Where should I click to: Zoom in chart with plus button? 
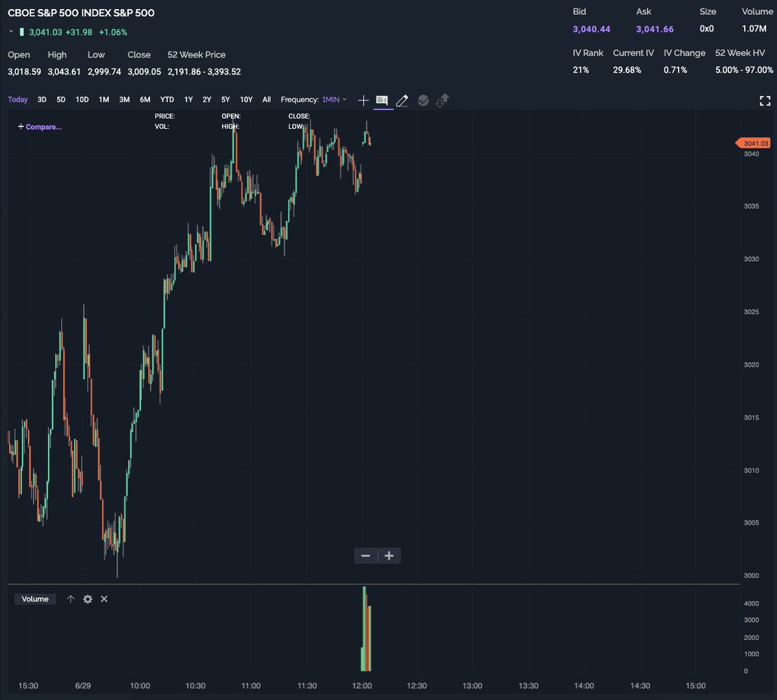389,556
